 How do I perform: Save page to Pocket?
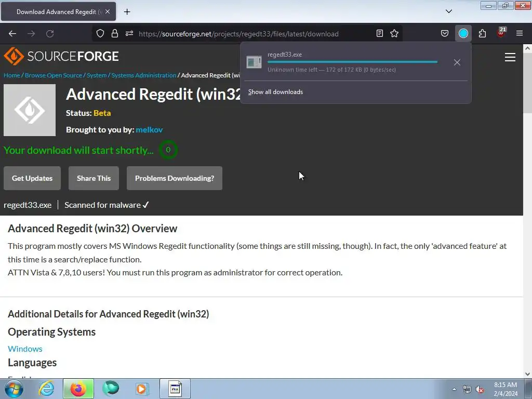(x=445, y=34)
